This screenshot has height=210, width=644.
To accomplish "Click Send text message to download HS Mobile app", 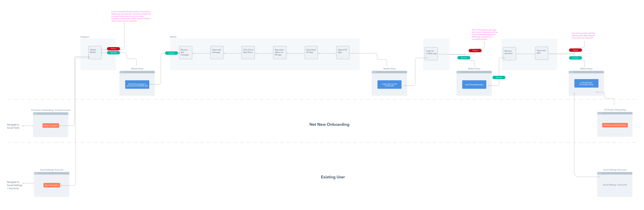I will tap(137, 85).
